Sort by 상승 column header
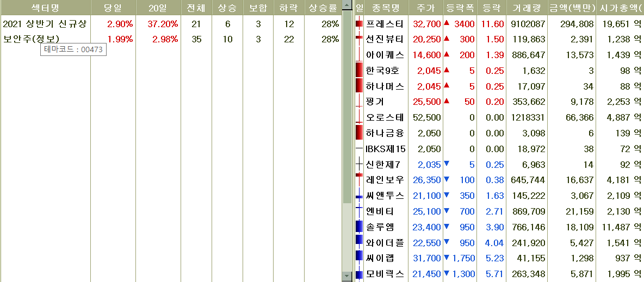644x282 pixels. (227, 8)
